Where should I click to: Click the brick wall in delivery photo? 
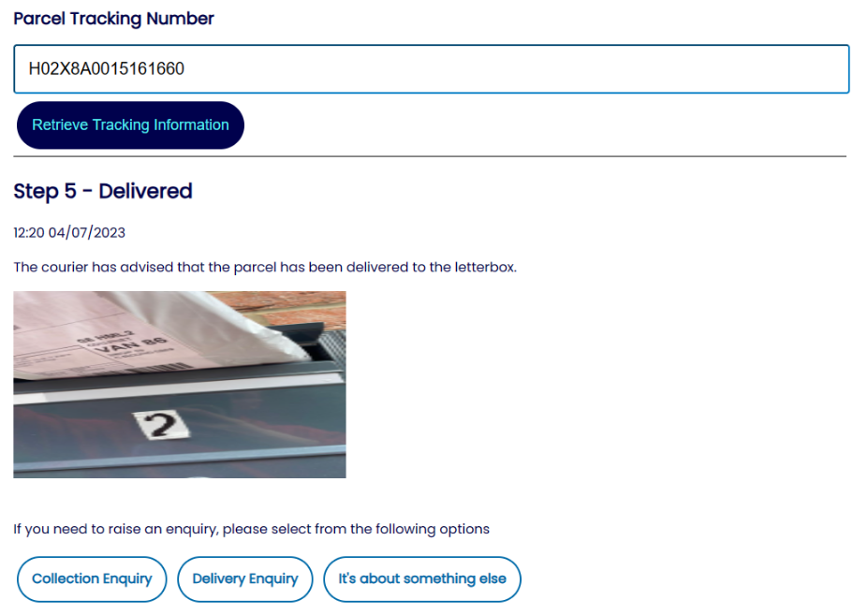[287, 308]
